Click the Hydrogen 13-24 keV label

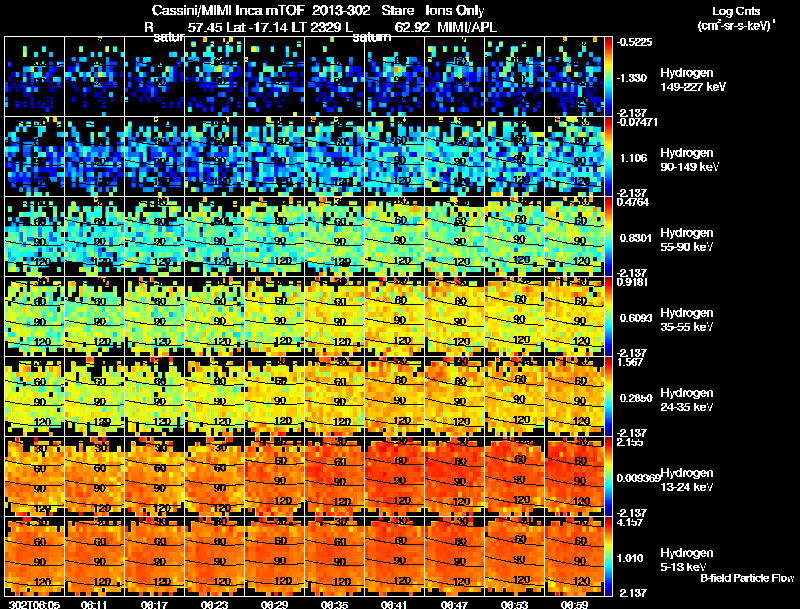686,479
